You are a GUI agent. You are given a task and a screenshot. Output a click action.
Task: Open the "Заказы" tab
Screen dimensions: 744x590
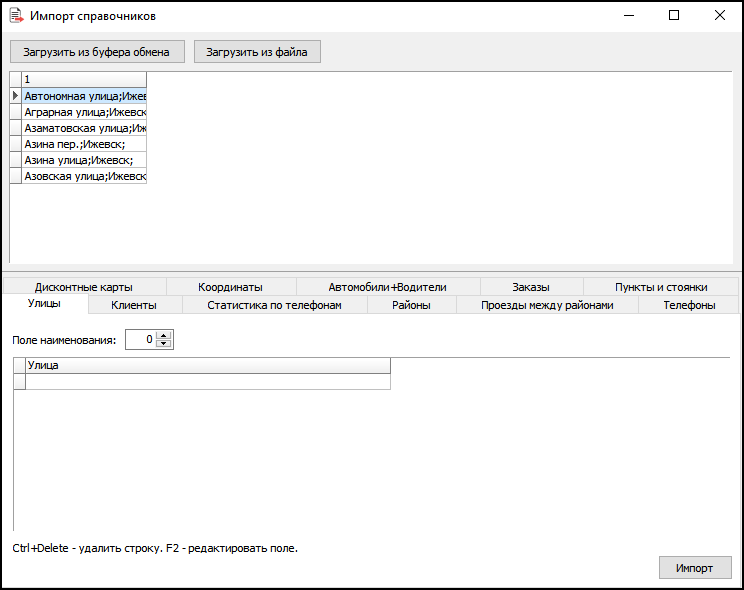(530, 287)
